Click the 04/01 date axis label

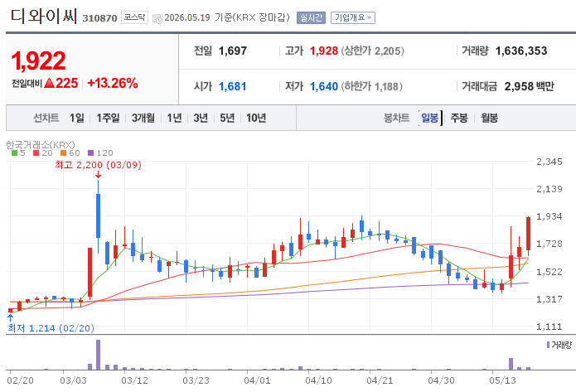coord(257,380)
